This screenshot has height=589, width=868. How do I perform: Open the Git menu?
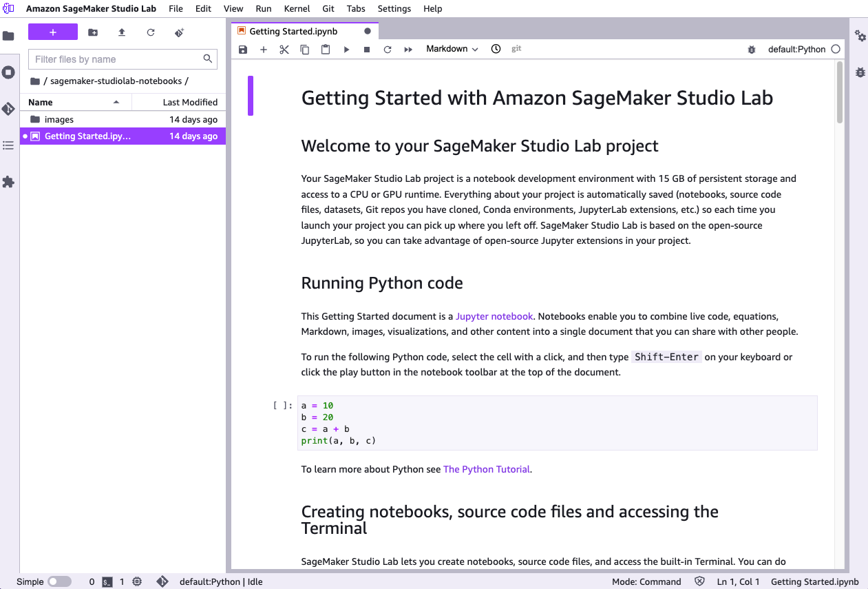(x=328, y=9)
